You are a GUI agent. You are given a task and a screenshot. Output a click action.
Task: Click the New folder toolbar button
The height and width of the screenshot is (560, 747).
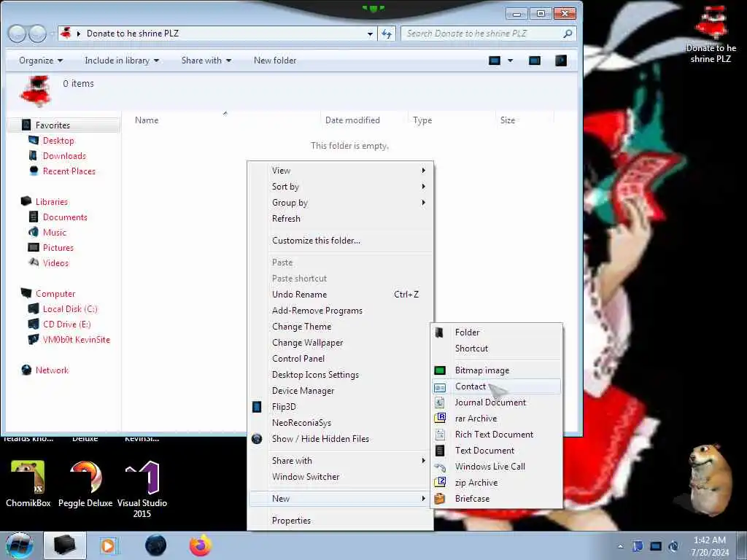tap(275, 61)
